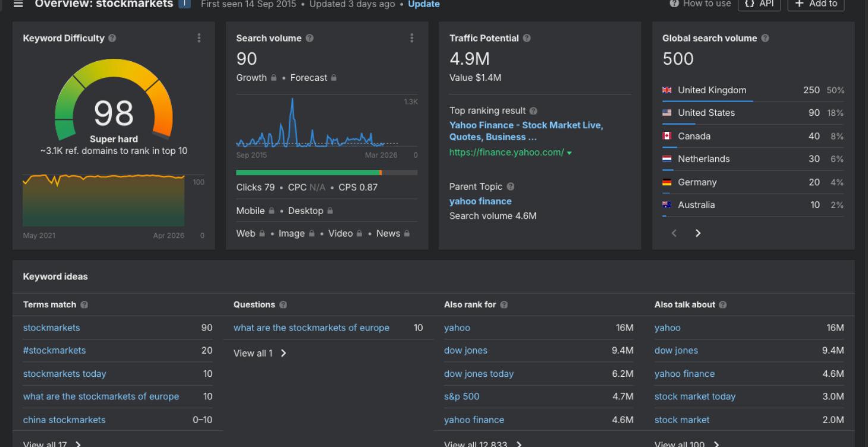Click the United Kingdom volume share bar
This screenshot has height=447, width=868.
tap(707, 101)
